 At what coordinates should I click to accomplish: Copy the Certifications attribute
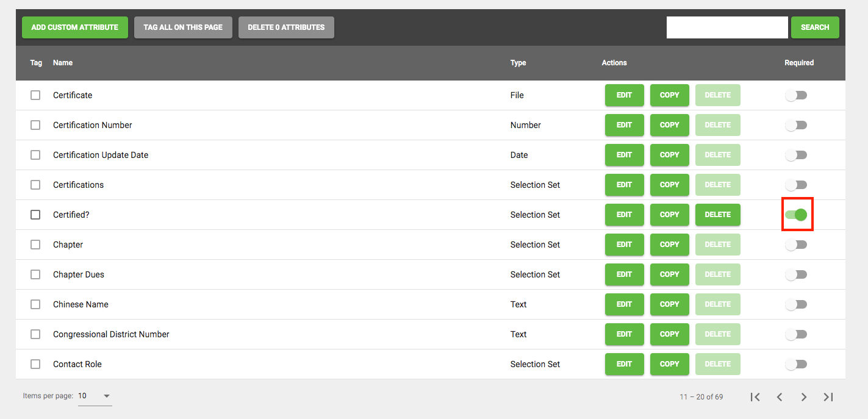(670, 185)
